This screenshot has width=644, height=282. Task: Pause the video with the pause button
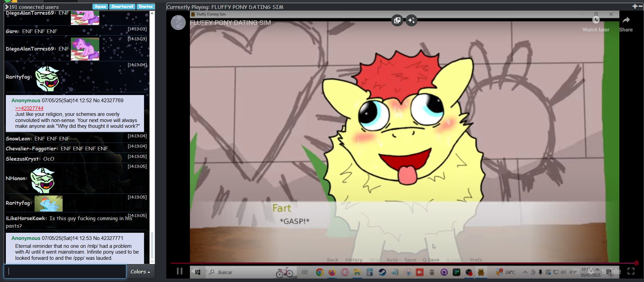(x=180, y=271)
